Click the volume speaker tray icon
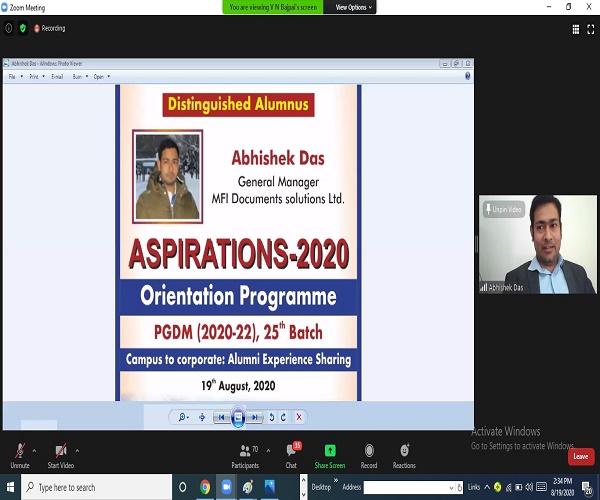Viewport: 600px width, 500px height. coord(529,487)
